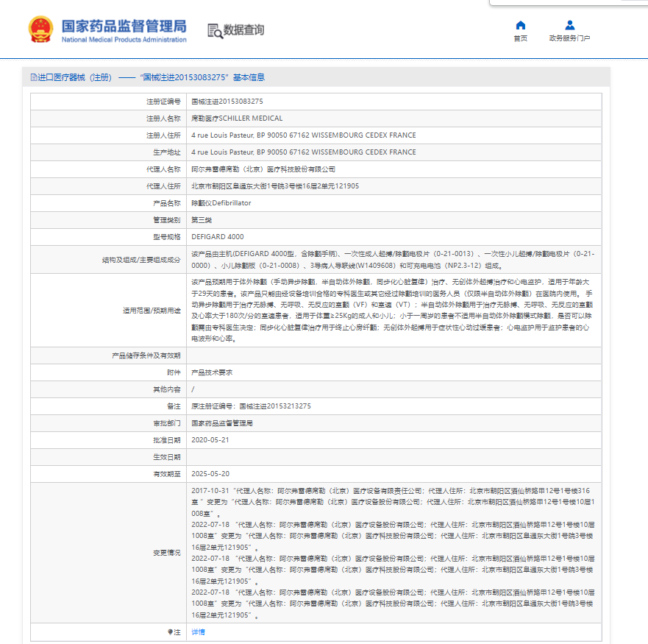Click the 2017-10-31 change record entry
Viewport: 648px width, 644px height.
click(393, 502)
